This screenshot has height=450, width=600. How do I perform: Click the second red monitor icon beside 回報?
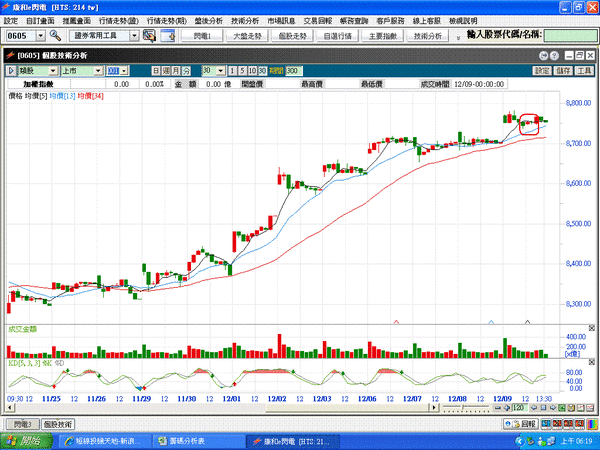pos(558,424)
